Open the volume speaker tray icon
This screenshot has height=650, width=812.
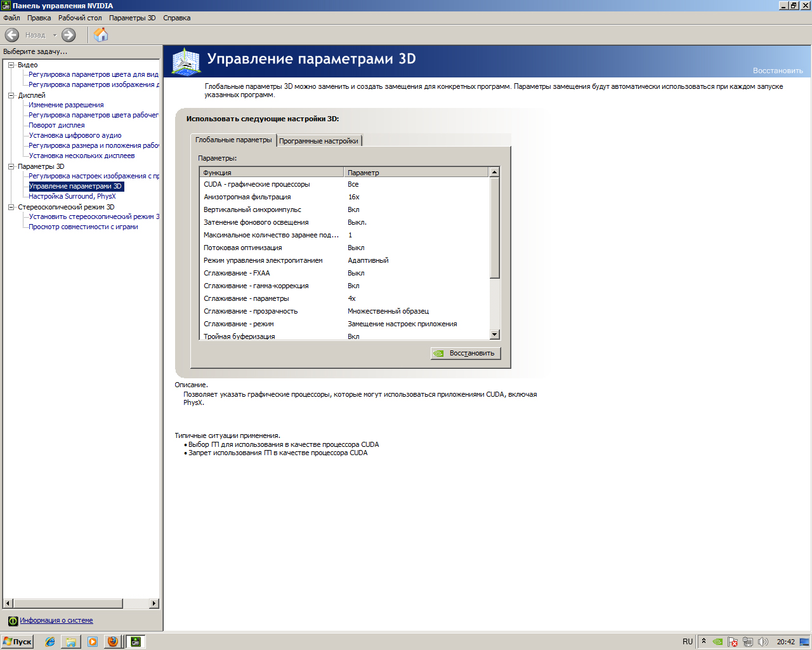(x=763, y=642)
